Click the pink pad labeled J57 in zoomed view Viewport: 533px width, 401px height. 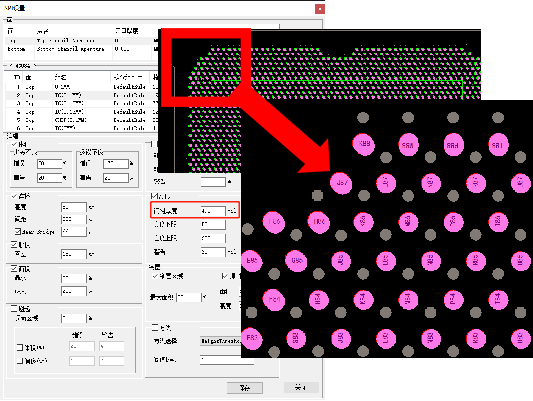coord(341,183)
